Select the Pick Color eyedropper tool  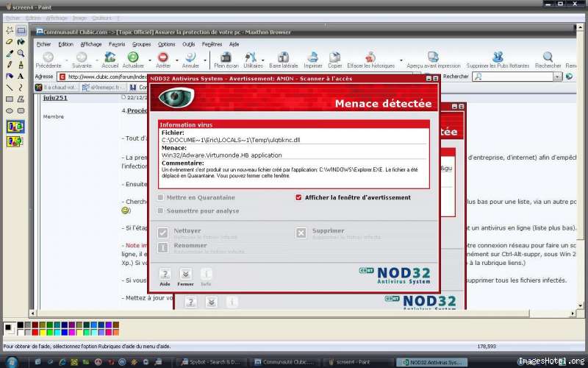pos(10,53)
